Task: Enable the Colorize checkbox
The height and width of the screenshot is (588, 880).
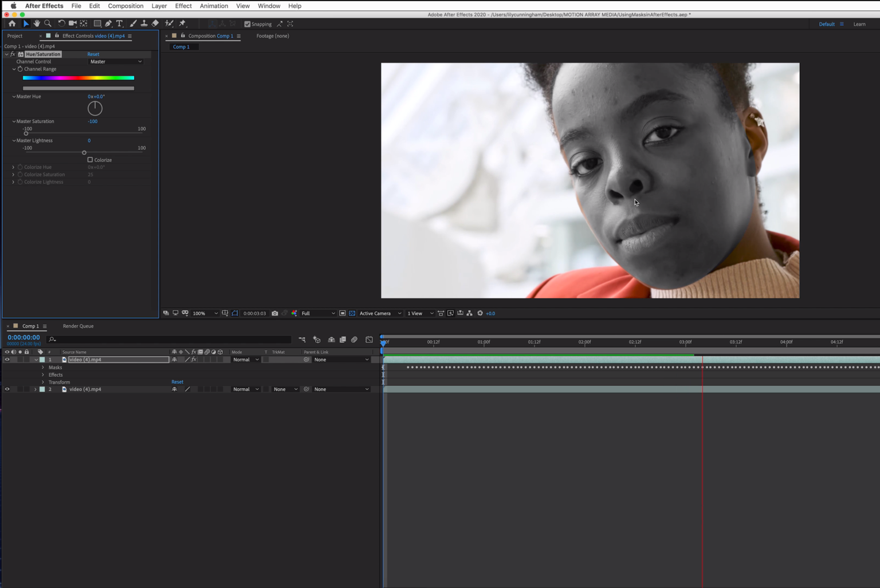Action: click(x=90, y=160)
